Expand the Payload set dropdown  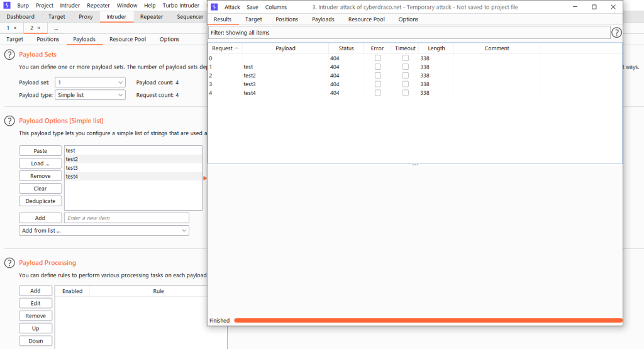click(90, 82)
